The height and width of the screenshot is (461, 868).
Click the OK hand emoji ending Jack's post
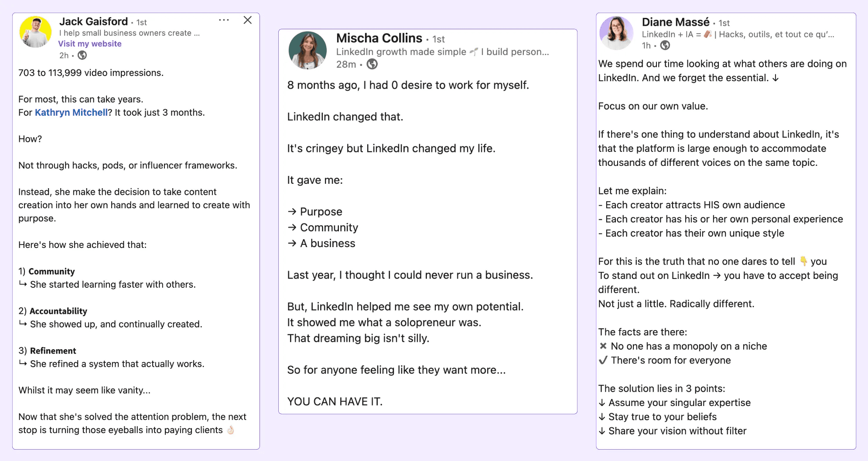(231, 430)
